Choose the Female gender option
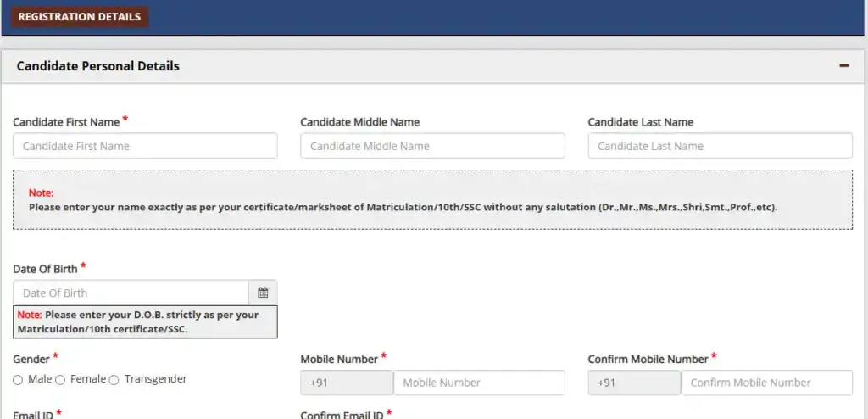The width and height of the screenshot is (868, 419). pos(60,380)
